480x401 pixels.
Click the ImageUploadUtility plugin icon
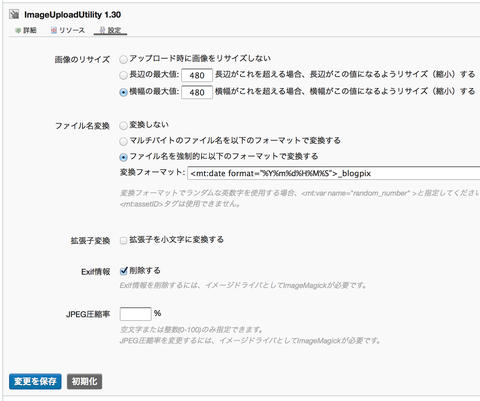pos(14,14)
